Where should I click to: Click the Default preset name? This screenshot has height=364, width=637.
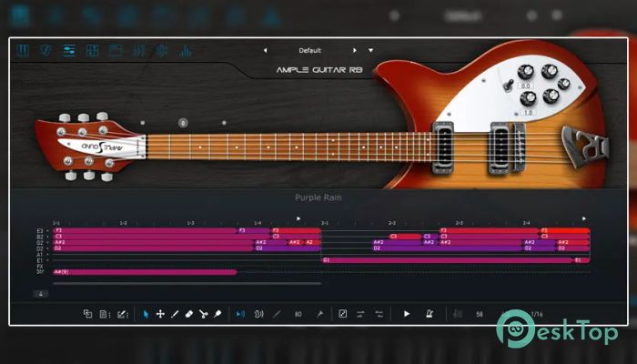(310, 50)
